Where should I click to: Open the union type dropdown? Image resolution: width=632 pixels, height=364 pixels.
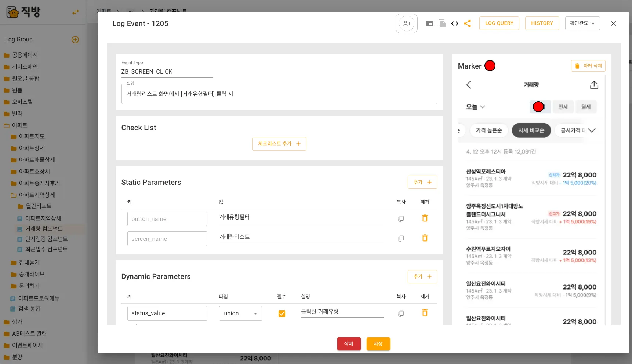coord(241,313)
